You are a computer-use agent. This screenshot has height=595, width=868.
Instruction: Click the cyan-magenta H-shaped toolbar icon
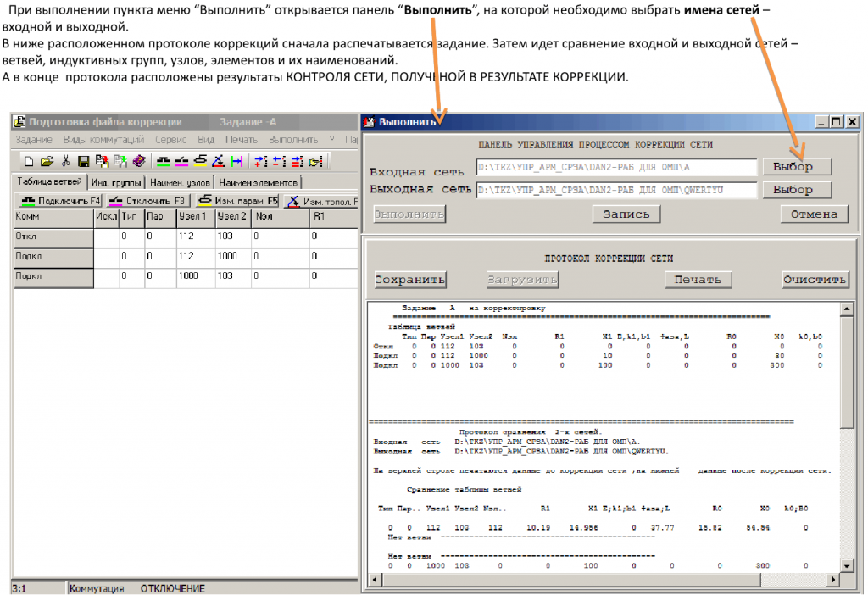(236, 161)
